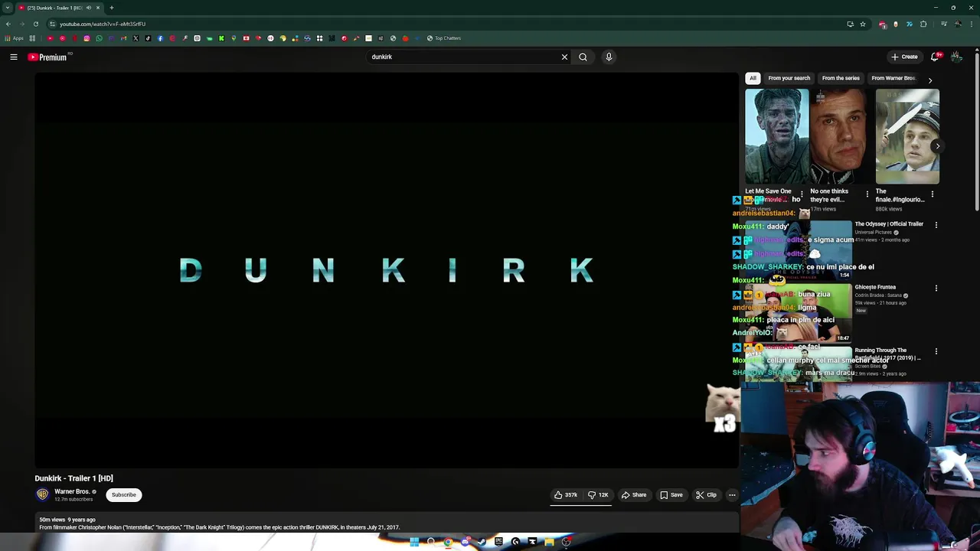The height and width of the screenshot is (551, 980).
Task: Like the Dunkirk trailer video
Action: [567, 495]
